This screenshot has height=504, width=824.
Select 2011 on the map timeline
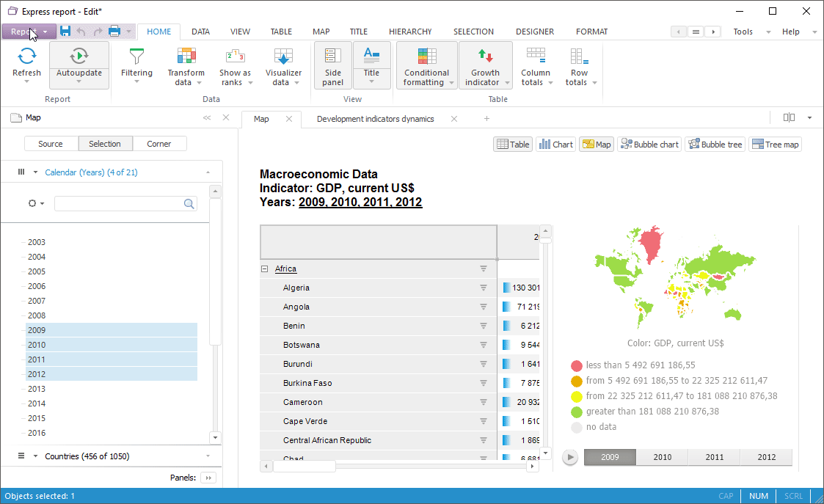point(714,457)
